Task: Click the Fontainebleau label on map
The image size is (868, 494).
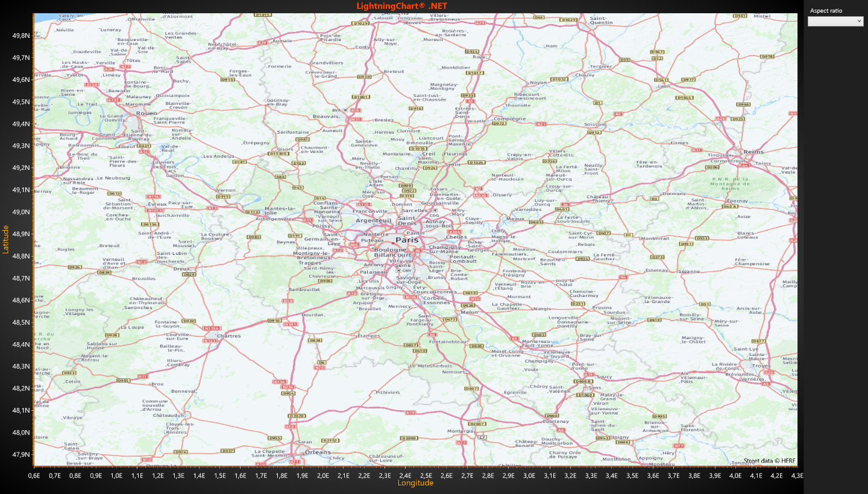Action: (449, 342)
